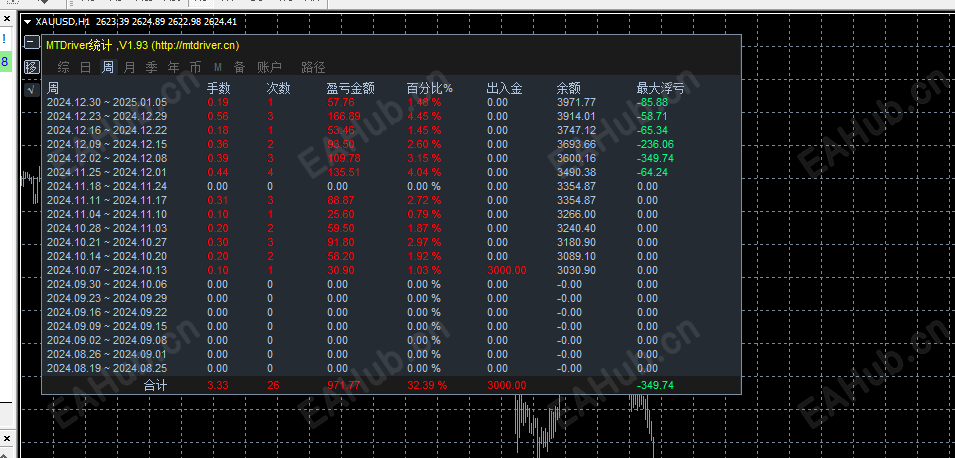Click total percentage 32.39 %
Screen dimensions: 955x458
427,386
